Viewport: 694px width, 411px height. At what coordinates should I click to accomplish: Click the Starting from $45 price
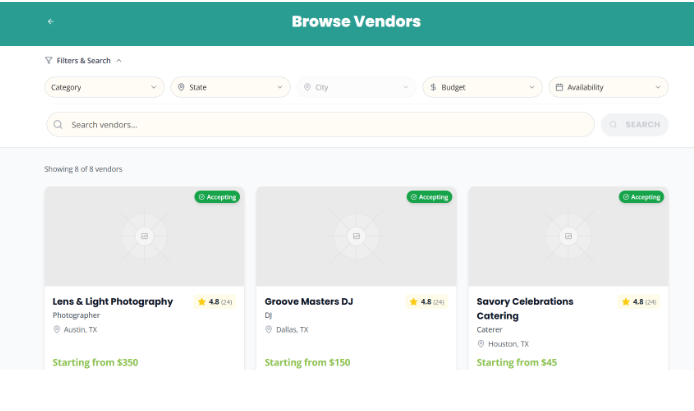tap(517, 362)
